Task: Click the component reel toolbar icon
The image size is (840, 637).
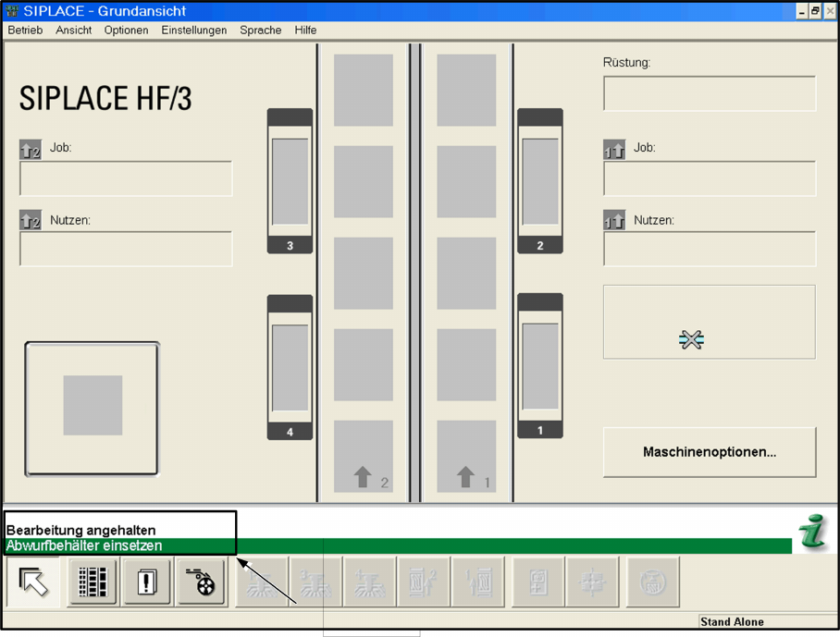Action: click(202, 582)
